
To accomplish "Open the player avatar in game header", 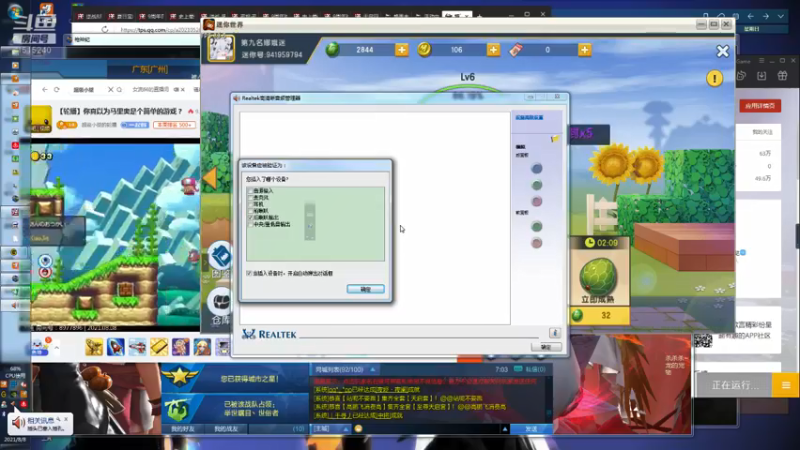I will (x=220, y=48).
